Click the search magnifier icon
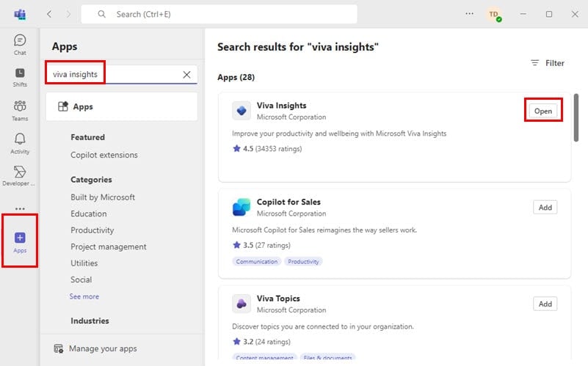 pyautogui.click(x=101, y=14)
